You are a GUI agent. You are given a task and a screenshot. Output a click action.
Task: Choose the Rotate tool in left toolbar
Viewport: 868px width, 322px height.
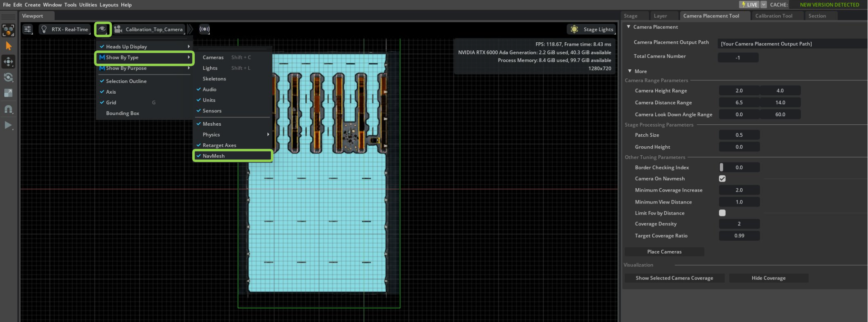pyautogui.click(x=9, y=77)
